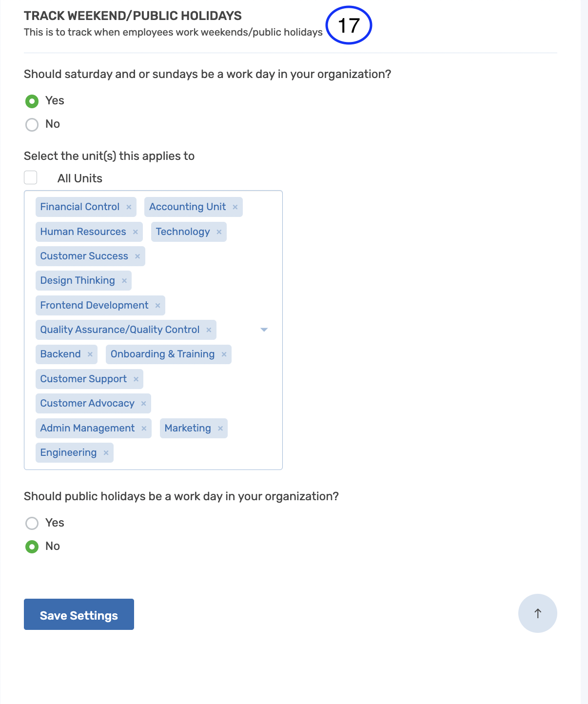Select No for weekend work days
Viewport: 588px width, 704px height.
[x=32, y=124]
